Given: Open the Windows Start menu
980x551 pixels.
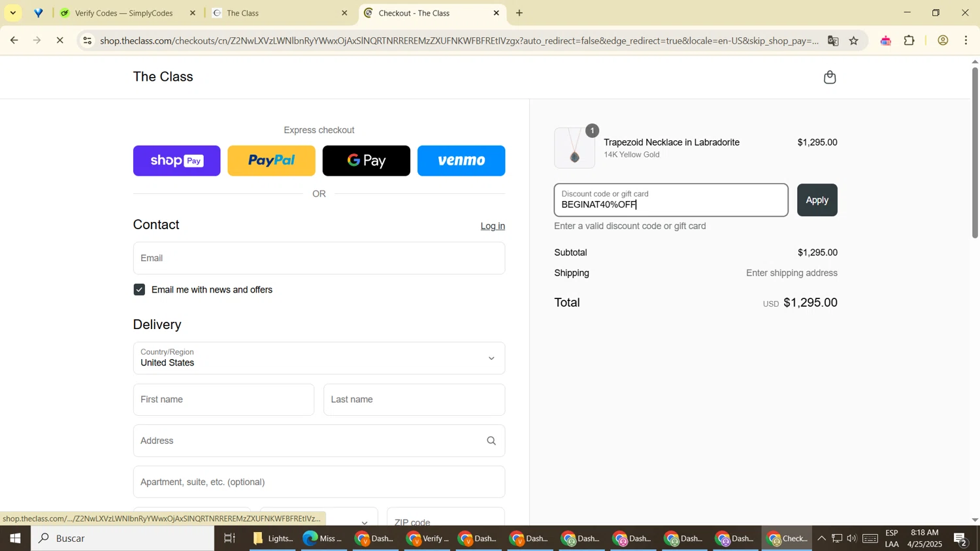Looking at the screenshot, I should click(x=15, y=539).
